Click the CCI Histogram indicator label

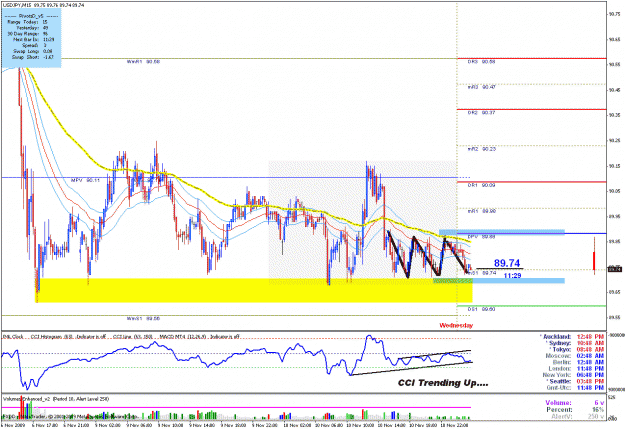tap(68, 337)
